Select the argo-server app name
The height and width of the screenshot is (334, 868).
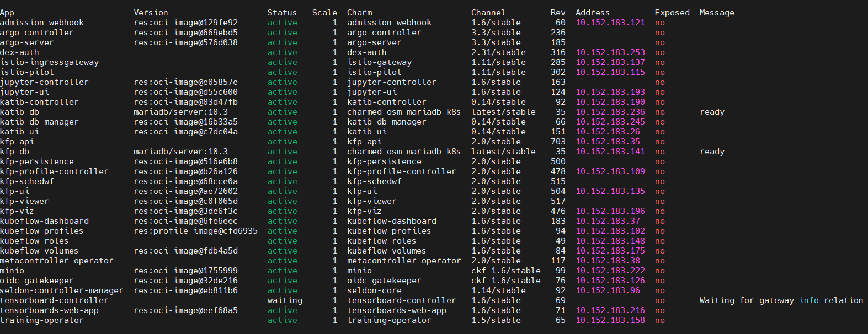click(27, 42)
